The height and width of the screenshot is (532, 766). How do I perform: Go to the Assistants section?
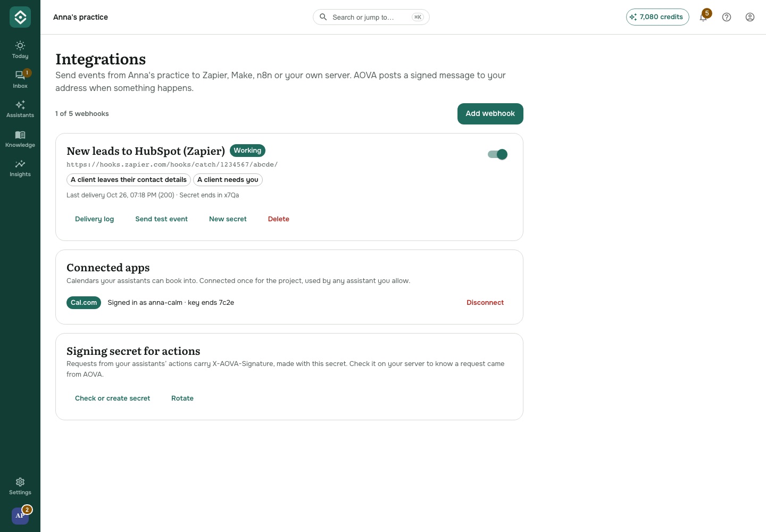[x=20, y=109]
